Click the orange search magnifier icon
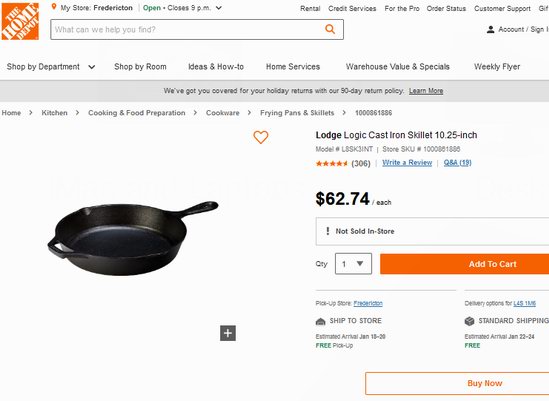 coord(330,29)
